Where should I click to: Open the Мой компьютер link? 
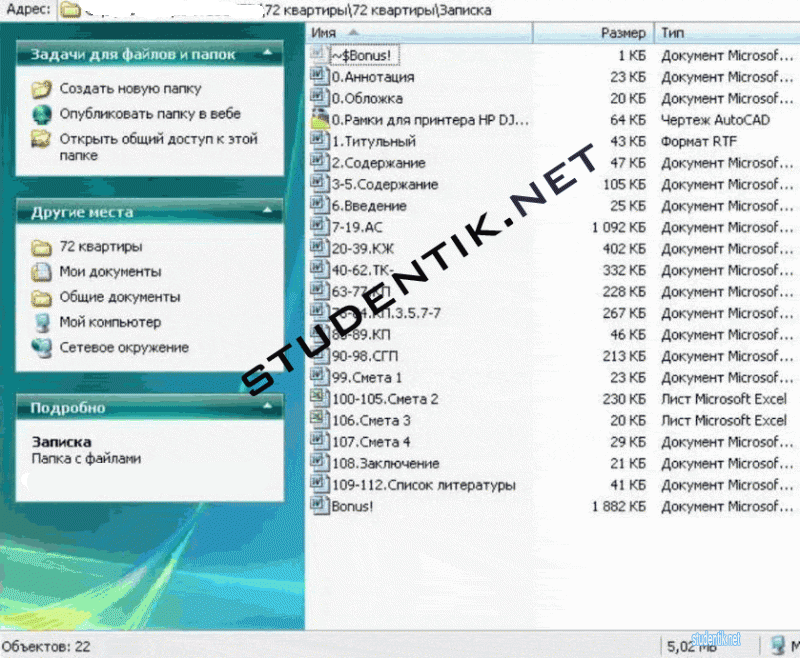pyautogui.click(x=110, y=322)
